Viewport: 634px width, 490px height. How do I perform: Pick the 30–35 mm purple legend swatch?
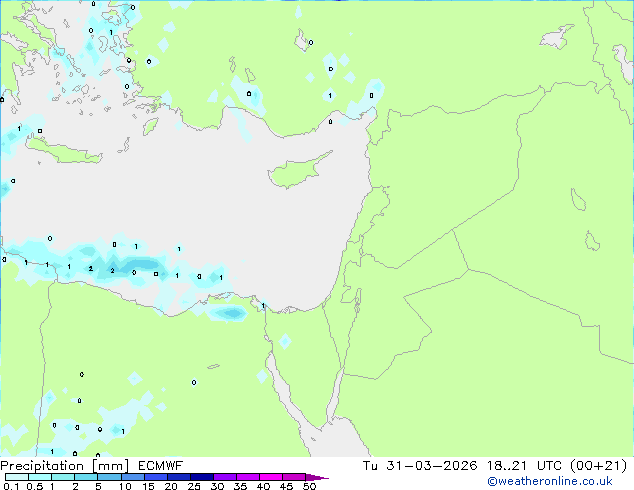[224, 477]
